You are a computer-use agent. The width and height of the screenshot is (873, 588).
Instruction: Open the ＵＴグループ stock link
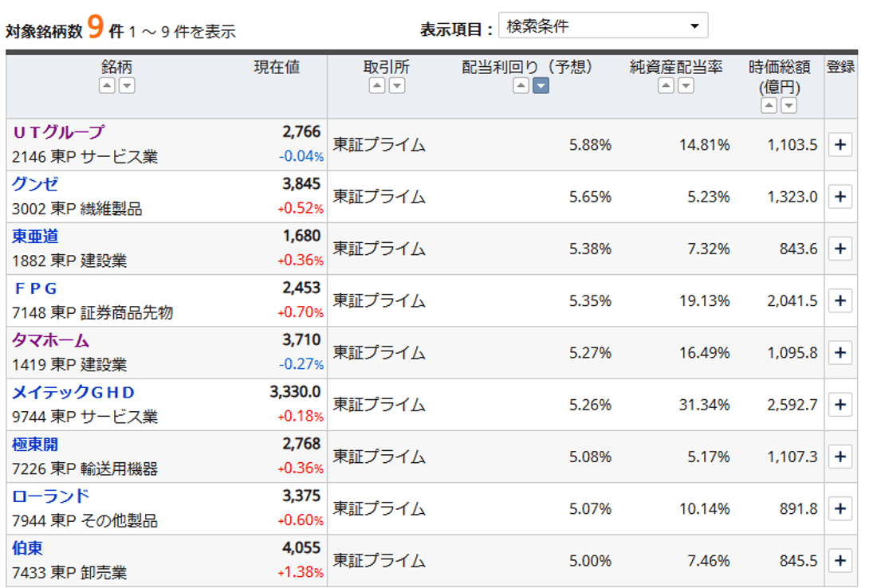[x=58, y=132]
